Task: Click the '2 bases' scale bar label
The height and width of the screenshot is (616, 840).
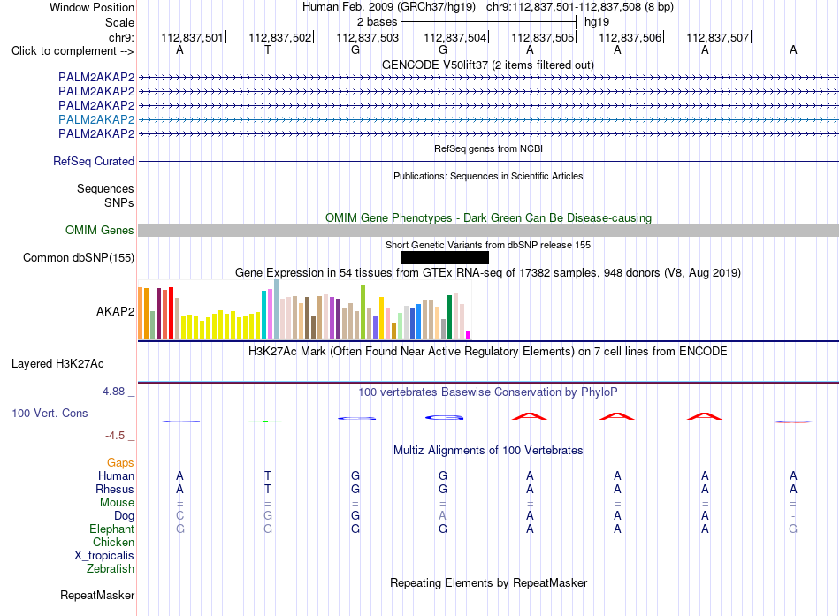Action: (x=378, y=22)
